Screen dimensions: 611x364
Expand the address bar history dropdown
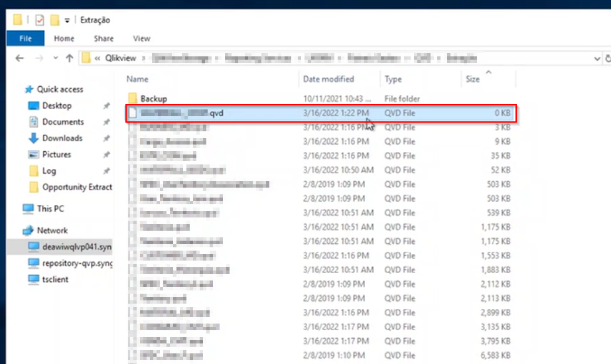point(597,58)
